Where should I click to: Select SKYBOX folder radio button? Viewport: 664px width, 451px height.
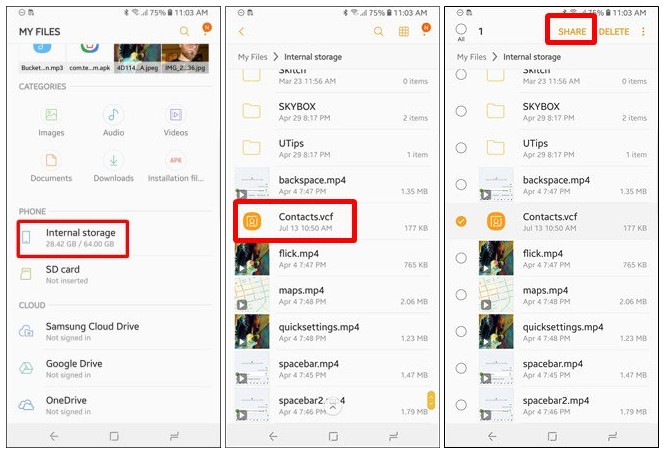pyautogui.click(x=461, y=111)
